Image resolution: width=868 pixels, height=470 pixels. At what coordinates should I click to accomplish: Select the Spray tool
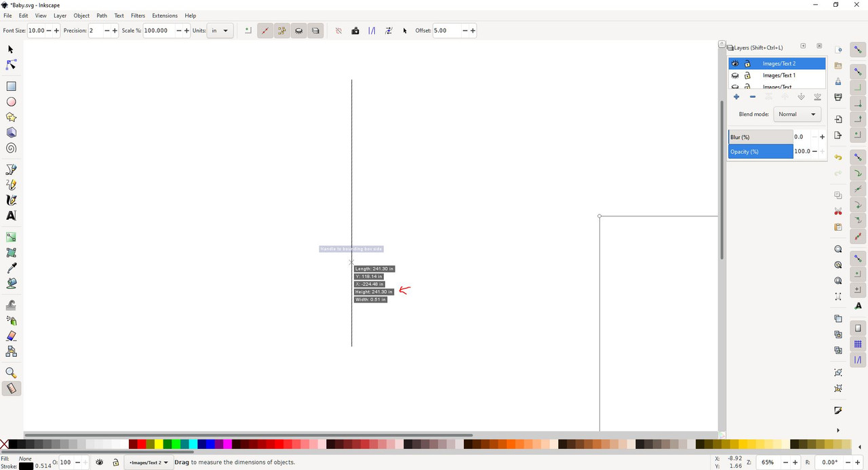coord(11,321)
